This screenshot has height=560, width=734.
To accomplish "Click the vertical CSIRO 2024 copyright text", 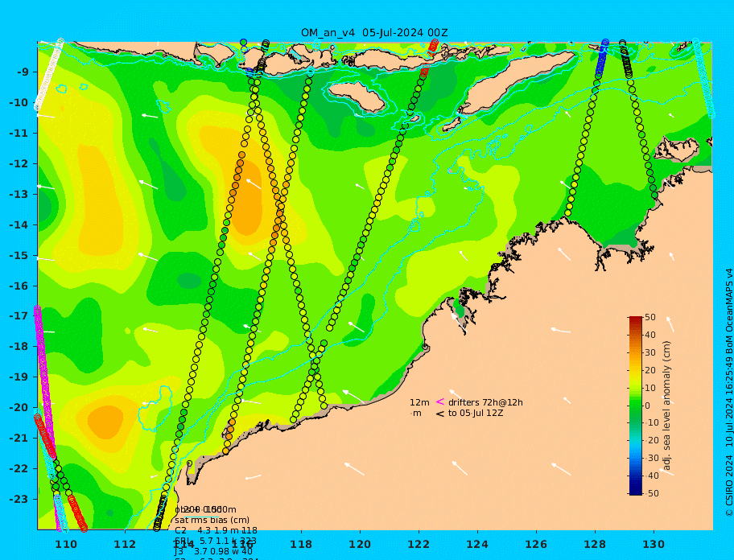I will coord(728,393).
